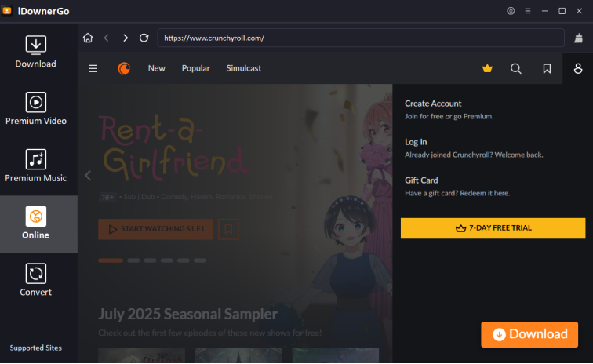Reload the Crunchyroll page
This screenshot has height=364, width=593.
[144, 38]
